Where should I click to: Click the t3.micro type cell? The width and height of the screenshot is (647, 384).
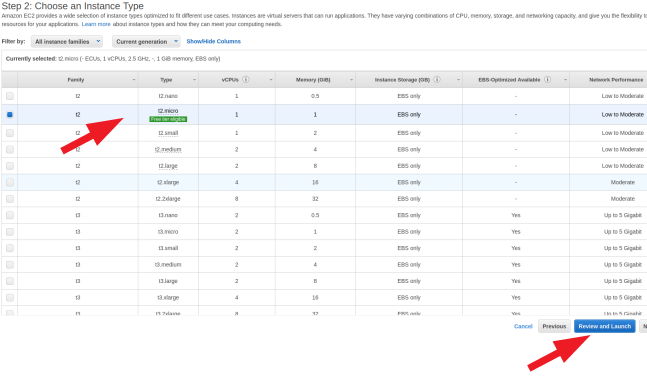[x=168, y=231]
